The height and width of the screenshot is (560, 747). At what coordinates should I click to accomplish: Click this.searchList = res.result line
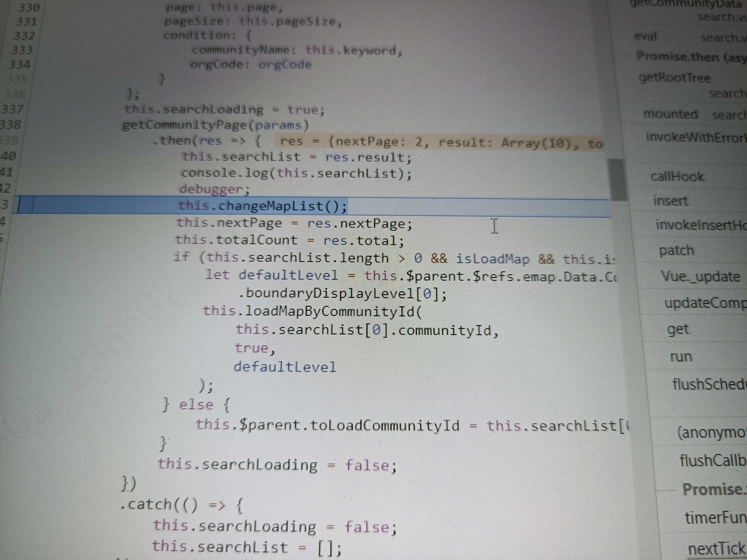pyautogui.click(x=297, y=157)
